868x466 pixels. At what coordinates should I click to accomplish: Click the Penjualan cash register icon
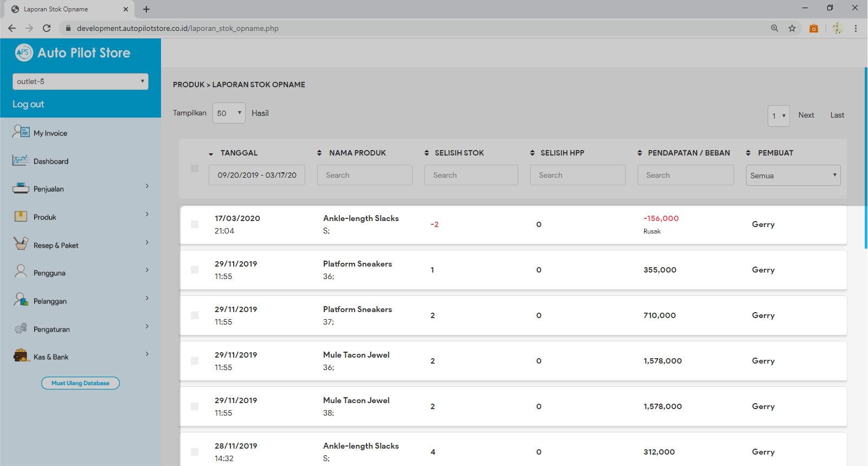[21, 189]
